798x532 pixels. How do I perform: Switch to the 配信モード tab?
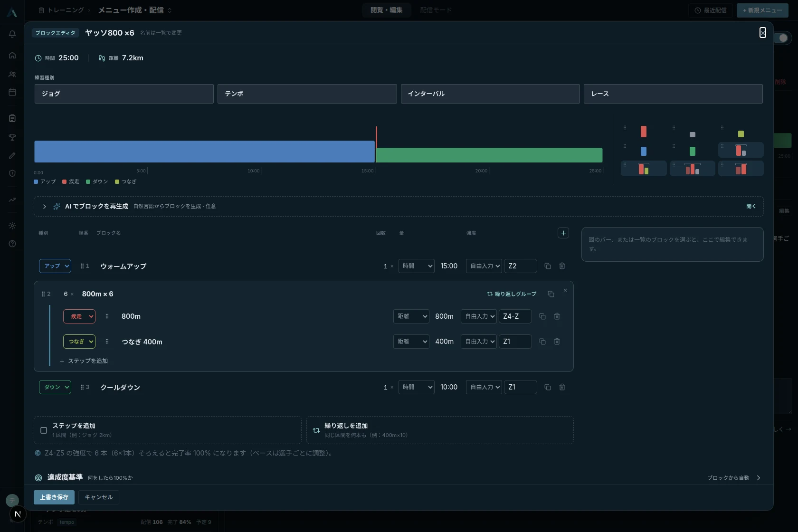point(436,10)
